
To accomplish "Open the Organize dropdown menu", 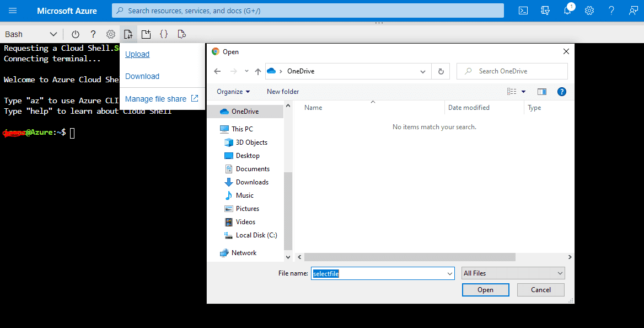I will coord(233,91).
